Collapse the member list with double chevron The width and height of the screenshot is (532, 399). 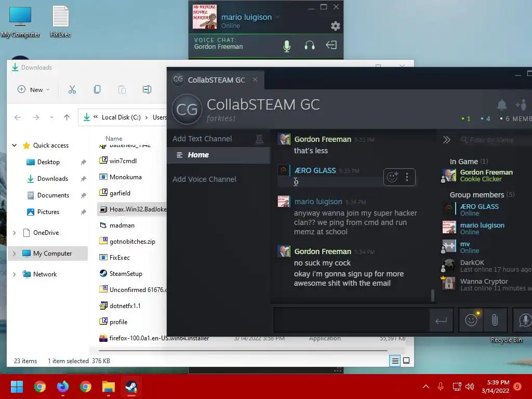click(446, 140)
